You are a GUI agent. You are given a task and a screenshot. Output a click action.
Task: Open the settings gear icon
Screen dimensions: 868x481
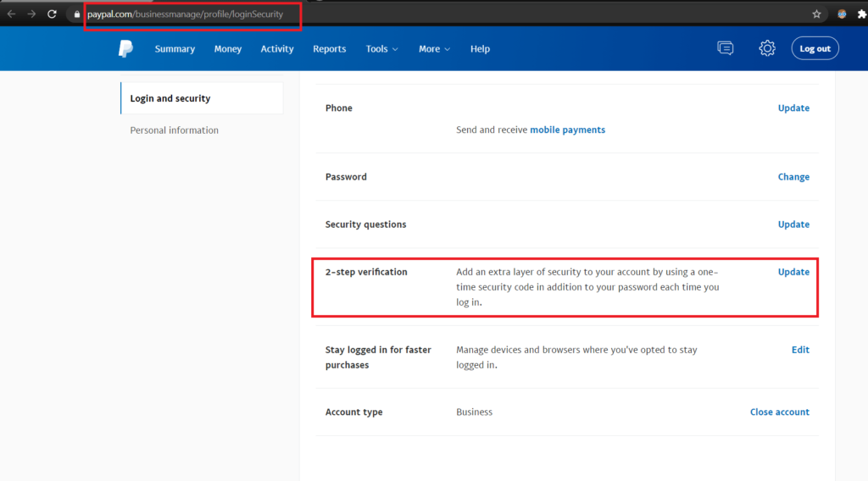click(767, 48)
